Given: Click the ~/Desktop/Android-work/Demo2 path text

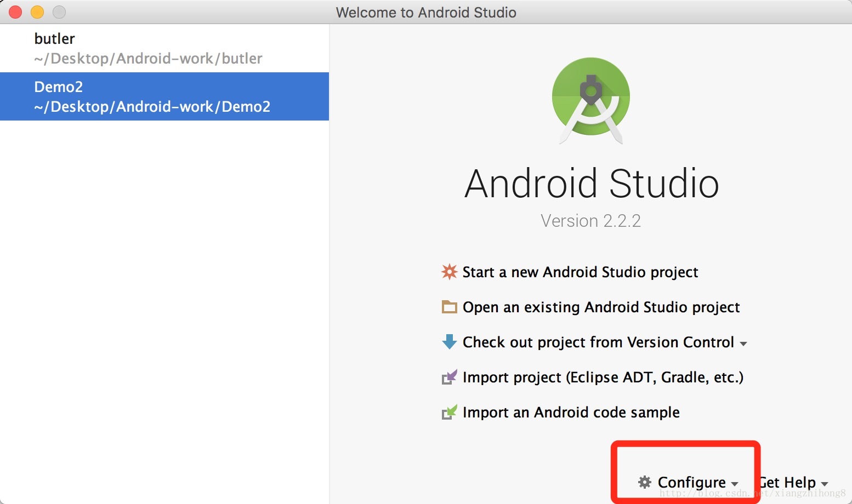Looking at the screenshot, I should click(x=152, y=107).
